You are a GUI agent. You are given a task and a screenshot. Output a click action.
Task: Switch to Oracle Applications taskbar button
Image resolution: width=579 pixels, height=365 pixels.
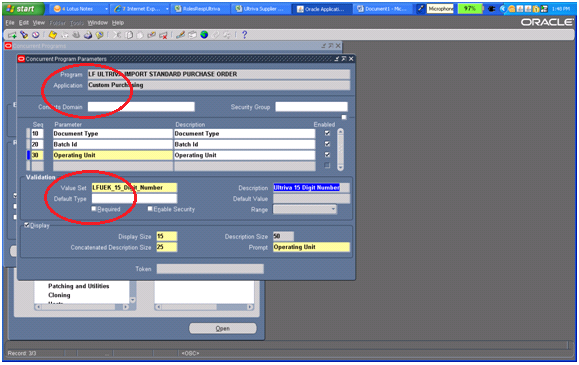click(321, 8)
